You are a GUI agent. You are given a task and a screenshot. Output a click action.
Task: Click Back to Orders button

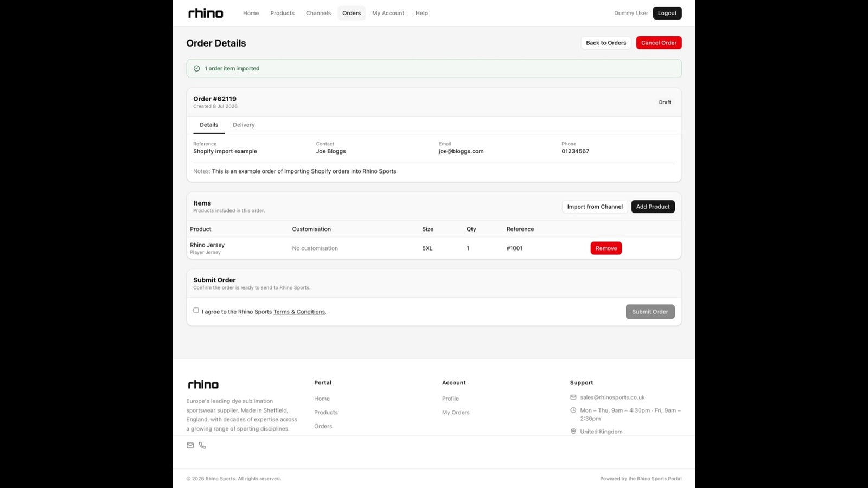(606, 43)
